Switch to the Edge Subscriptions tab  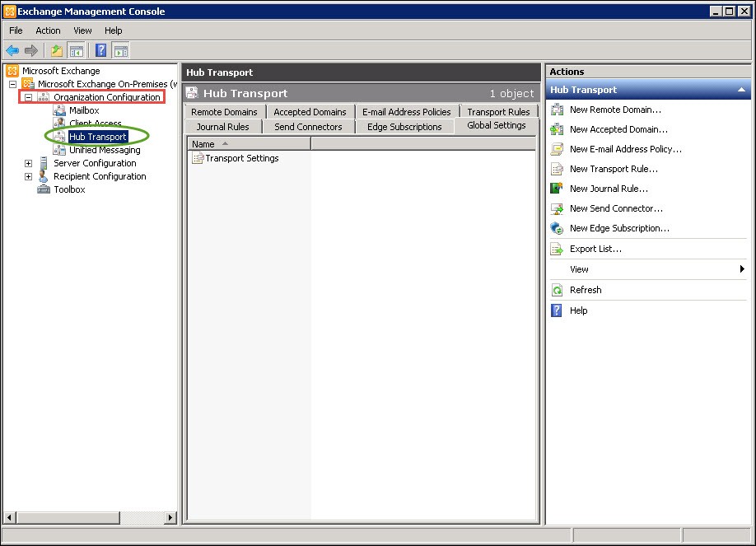(x=404, y=127)
